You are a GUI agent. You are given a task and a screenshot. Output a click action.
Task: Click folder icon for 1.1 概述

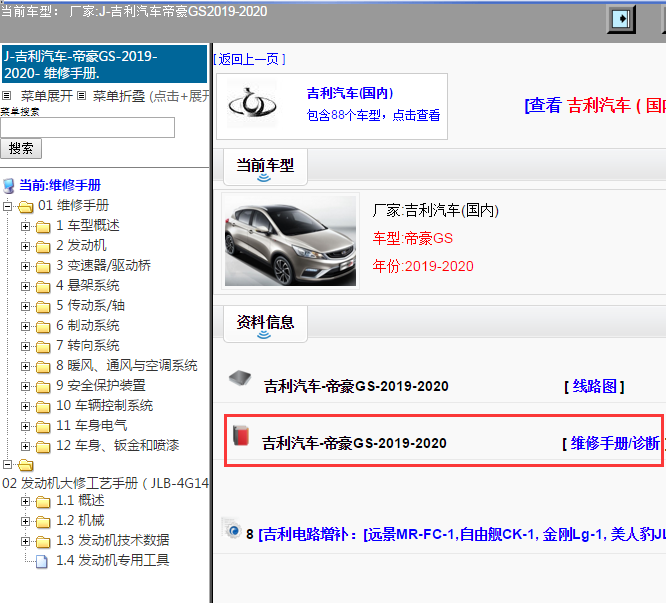pos(43,502)
